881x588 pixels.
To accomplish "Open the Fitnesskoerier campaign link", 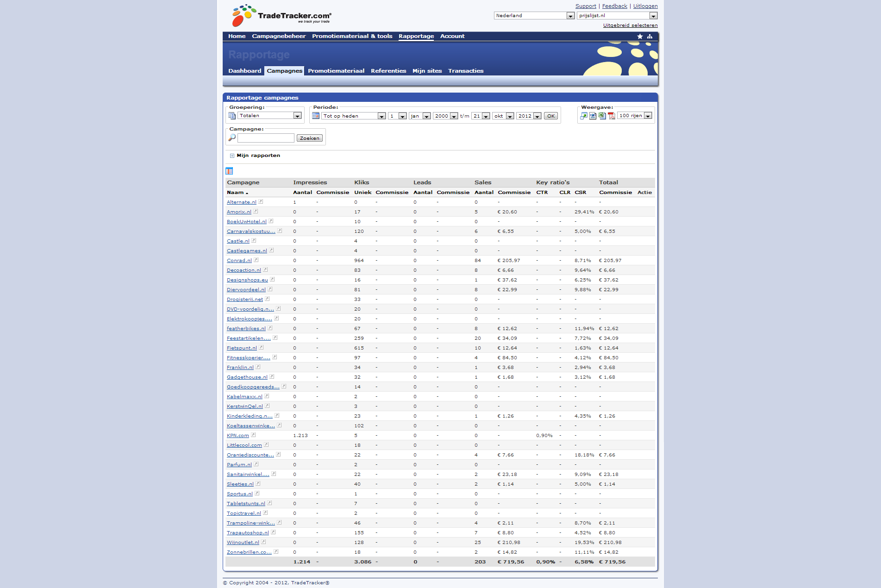I will (249, 357).
